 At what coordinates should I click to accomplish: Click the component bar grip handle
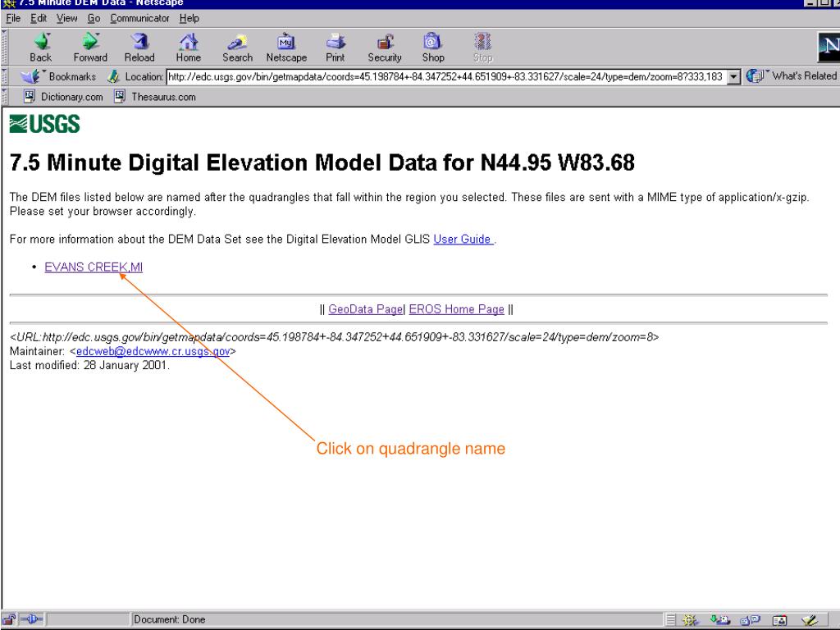tap(670, 620)
